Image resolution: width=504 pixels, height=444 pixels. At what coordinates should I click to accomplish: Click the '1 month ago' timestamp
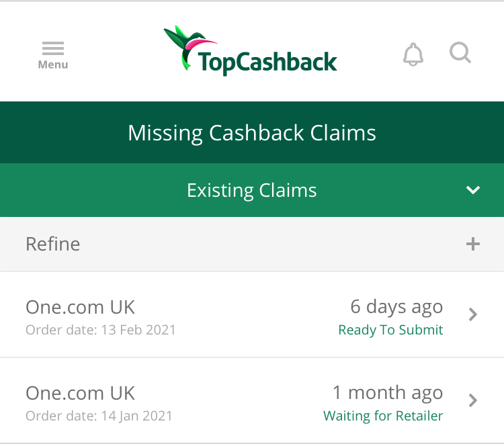(388, 393)
